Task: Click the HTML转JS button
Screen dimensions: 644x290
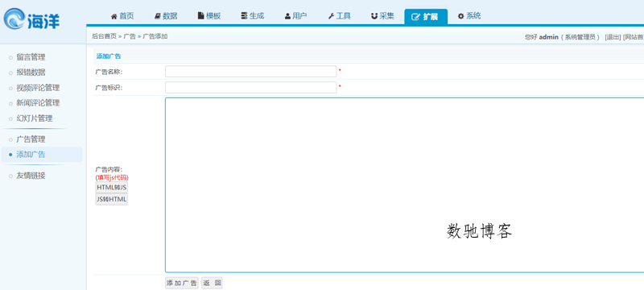Action: pyautogui.click(x=112, y=188)
